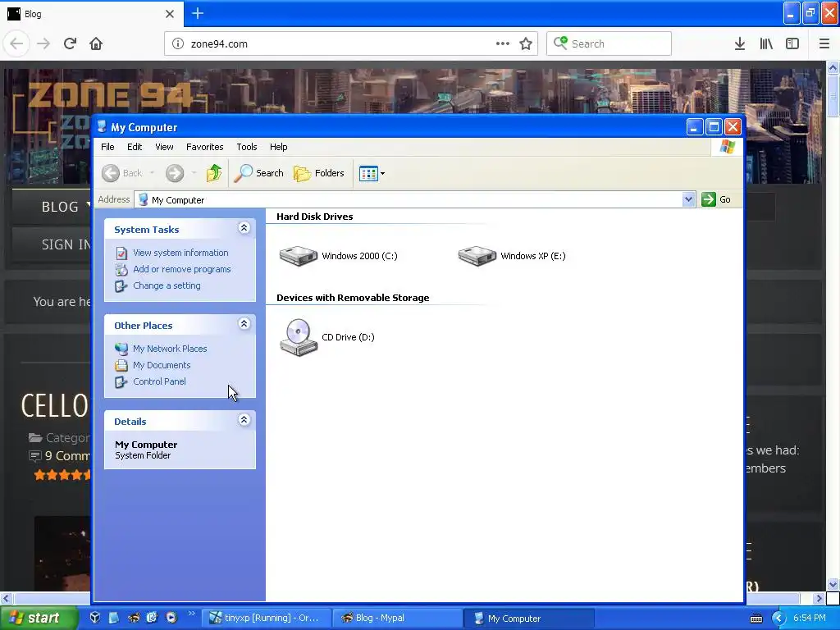
Task: Click the Forward arrow in My Computer
Action: (x=175, y=173)
